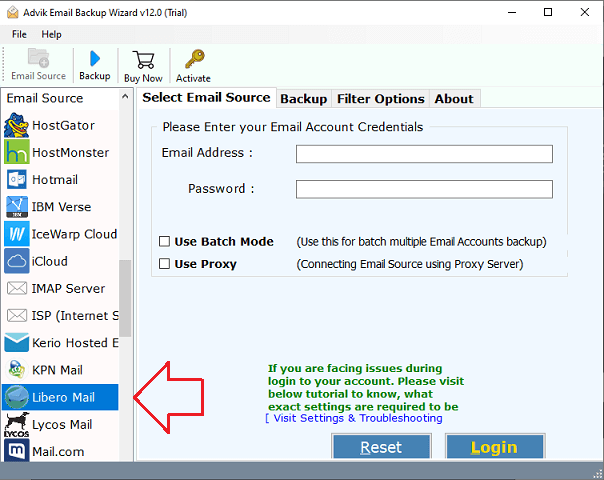
Task: Click the Password input field
Action: click(424, 189)
